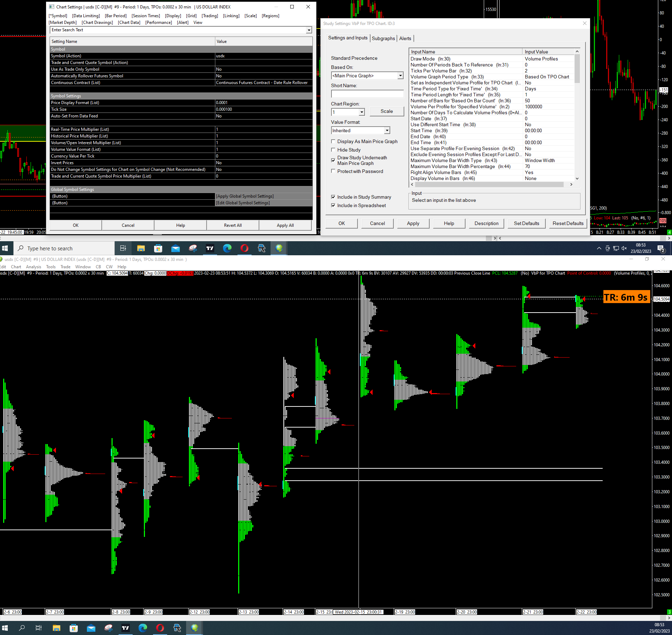
Task: Click the Enter Search Text field
Action: click(x=178, y=30)
